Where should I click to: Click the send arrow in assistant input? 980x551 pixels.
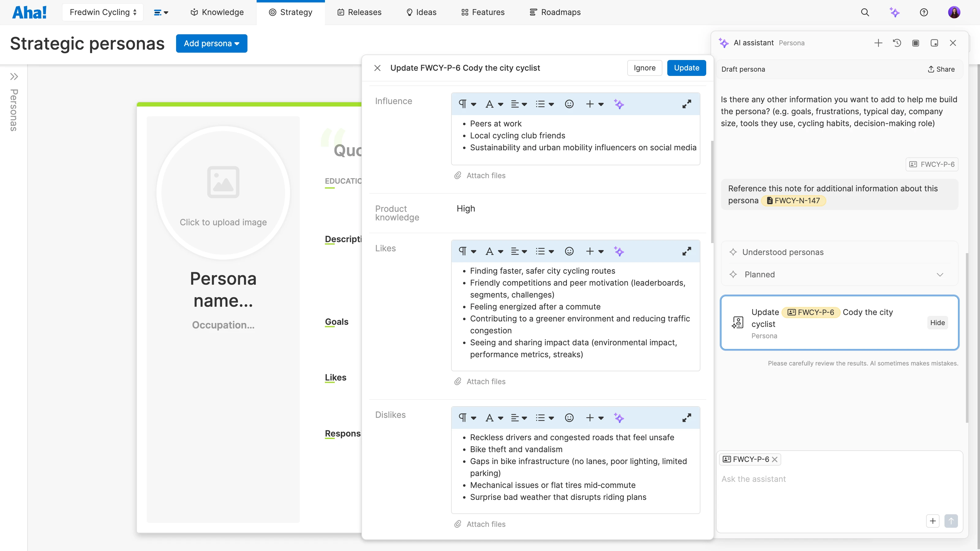click(951, 521)
